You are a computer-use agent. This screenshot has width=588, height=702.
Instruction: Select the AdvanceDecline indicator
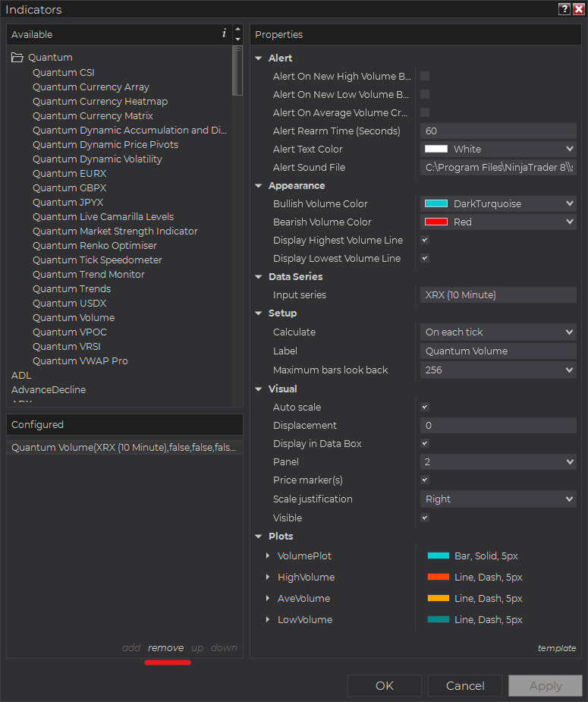click(49, 389)
